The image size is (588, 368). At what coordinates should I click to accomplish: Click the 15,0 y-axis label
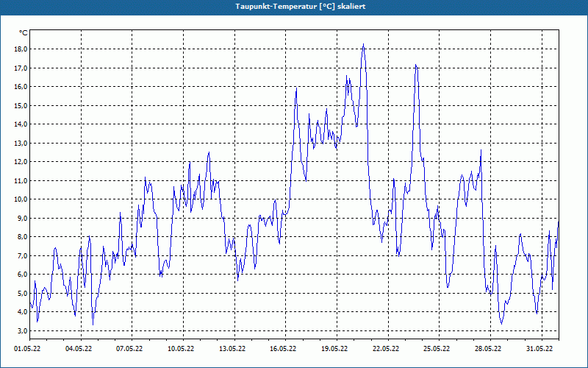click(x=21, y=105)
